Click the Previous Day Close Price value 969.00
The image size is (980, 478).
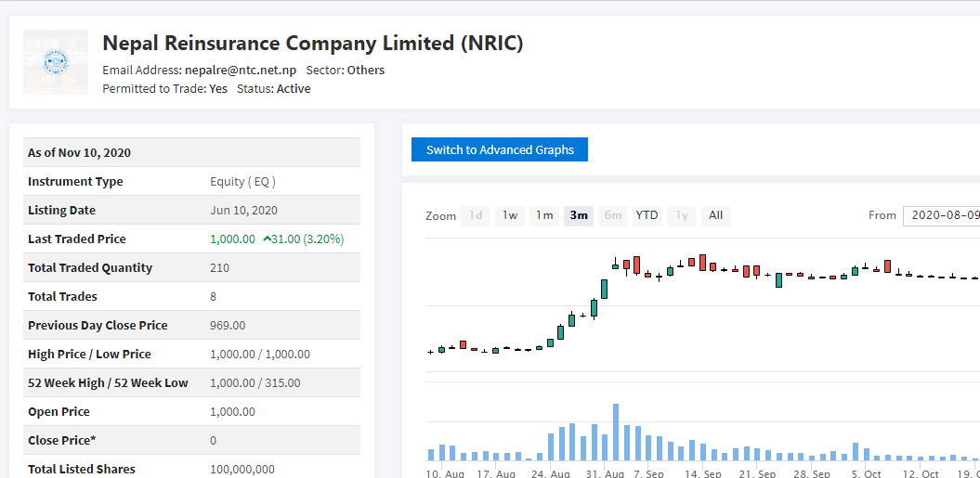coord(228,326)
